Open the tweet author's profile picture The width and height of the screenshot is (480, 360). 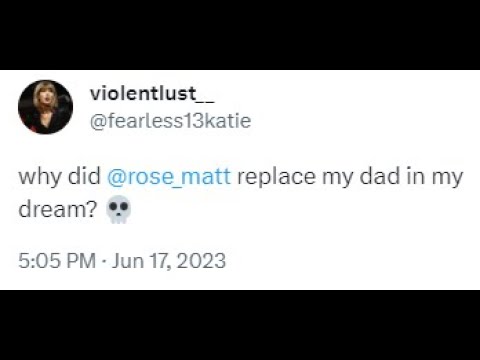45,107
